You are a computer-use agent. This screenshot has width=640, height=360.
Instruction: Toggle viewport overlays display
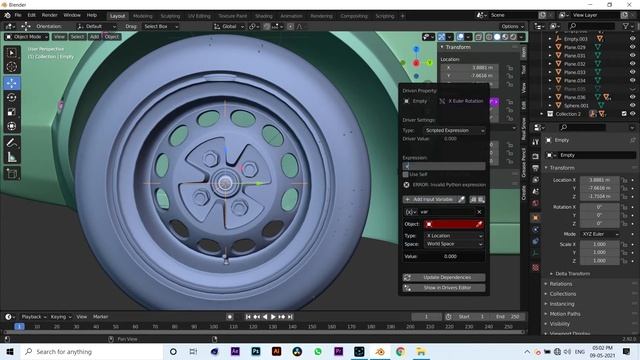point(460,37)
